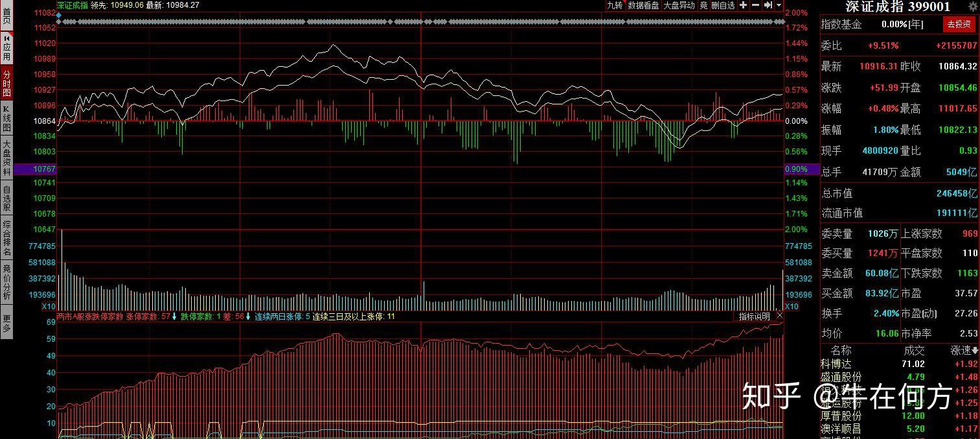Select the 分时图 sidebar tab

[x=6, y=82]
